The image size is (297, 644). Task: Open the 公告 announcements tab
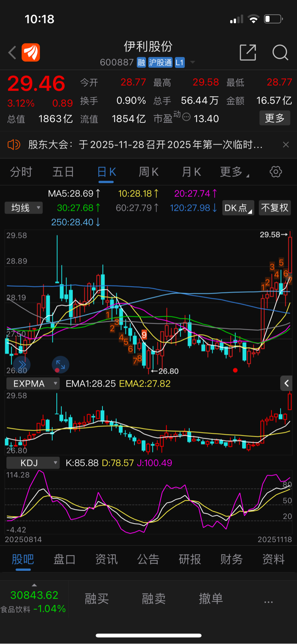tap(148, 559)
